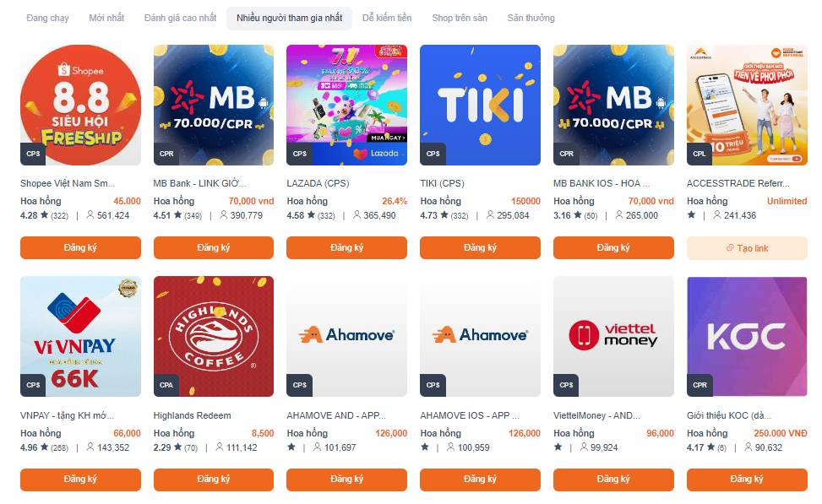
Task: Open the Shopee 8.8 campaign thumbnail
Action: [80, 105]
